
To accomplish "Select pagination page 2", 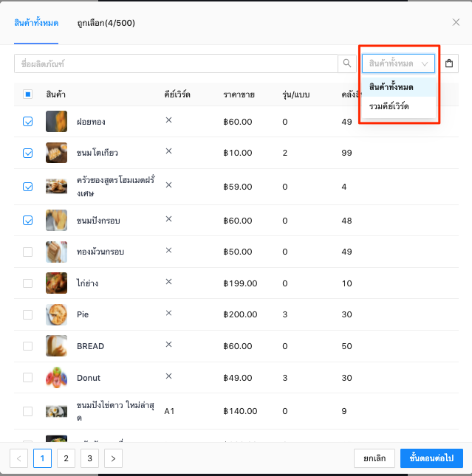I will click(x=66, y=458).
